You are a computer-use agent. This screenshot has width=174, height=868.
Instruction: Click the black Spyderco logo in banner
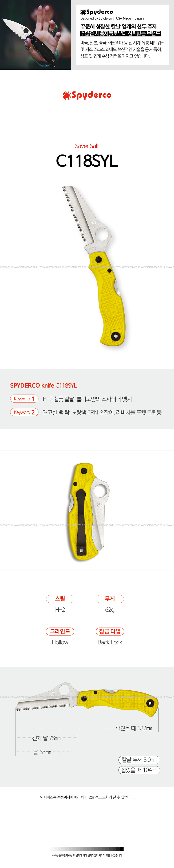point(97,12)
